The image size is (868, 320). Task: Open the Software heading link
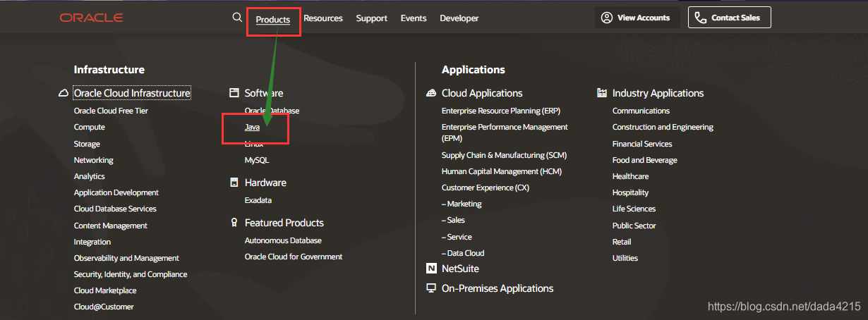264,93
